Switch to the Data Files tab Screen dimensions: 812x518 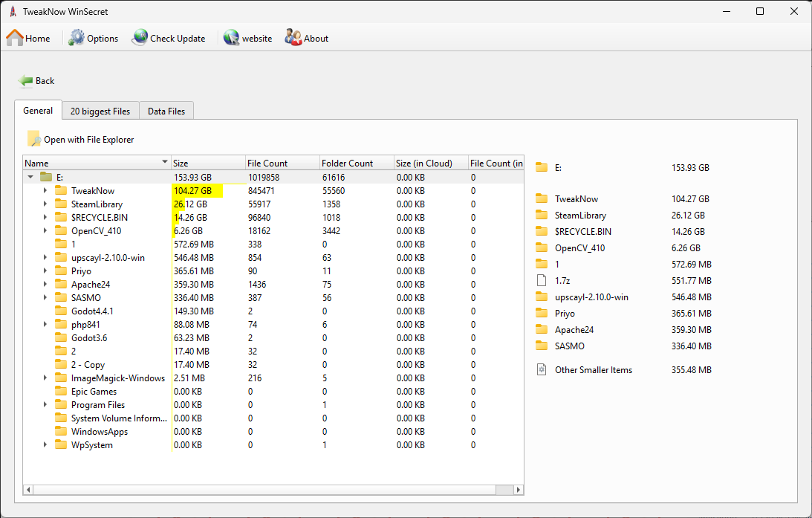tap(166, 111)
